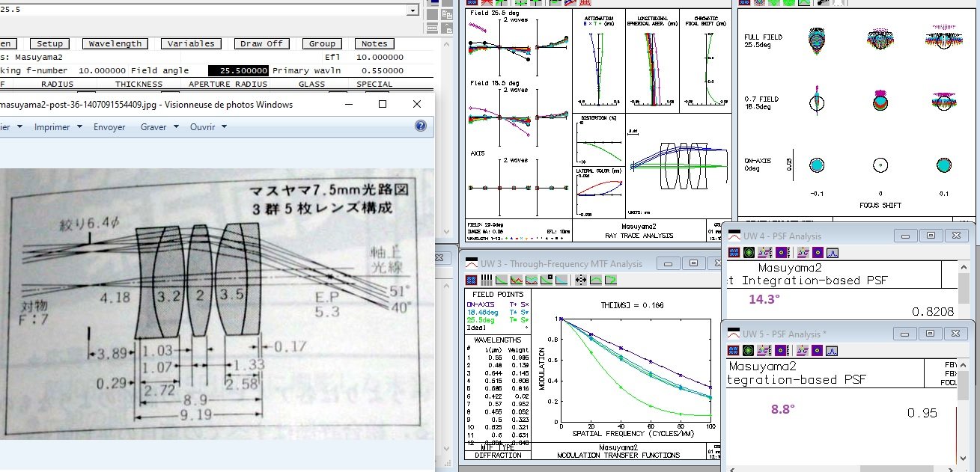Screen dimensions: 980x472
Task: Restore the UW 3 window using its middle title button
Action: pos(693,263)
